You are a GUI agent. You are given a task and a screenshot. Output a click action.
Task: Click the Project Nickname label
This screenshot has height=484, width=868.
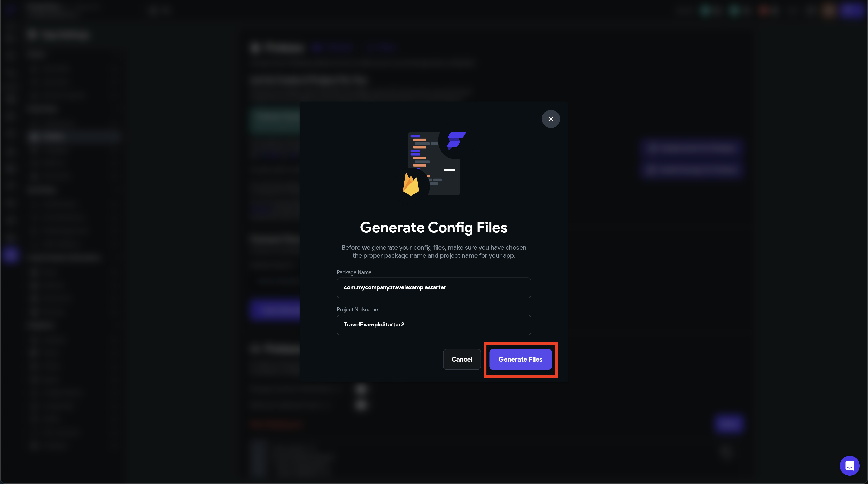[357, 309]
